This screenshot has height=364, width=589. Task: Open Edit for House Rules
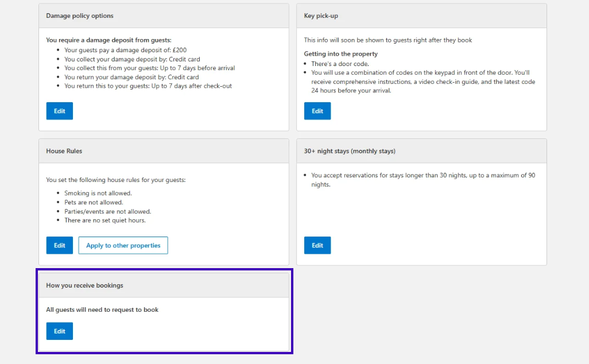click(x=60, y=245)
